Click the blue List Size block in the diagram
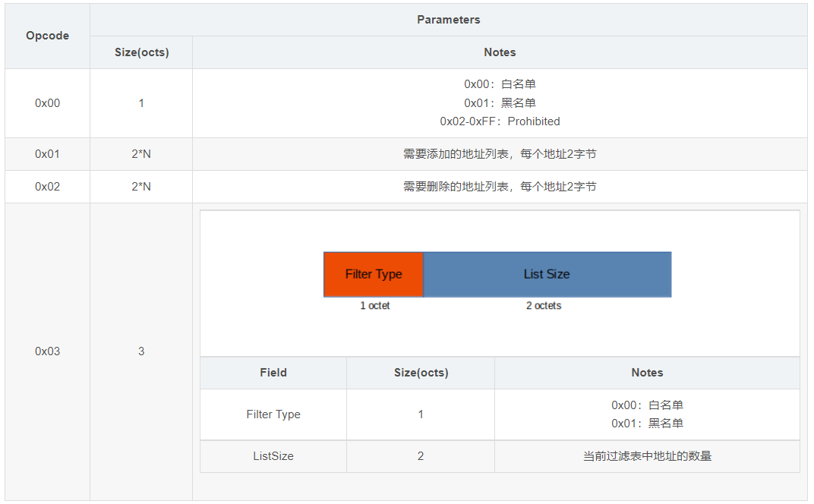Image resolution: width=814 pixels, height=504 pixels. pos(547,275)
